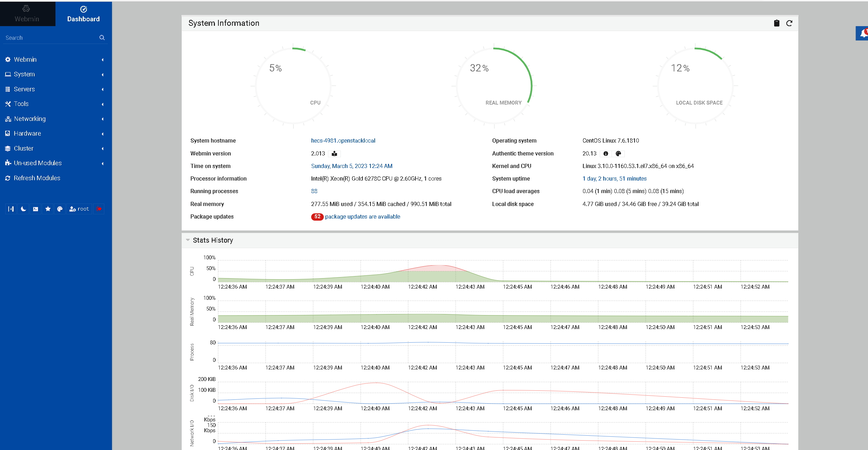Screen dimensions: 868x450
Task: Open theme configuration palette icon in sidebar
Action: point(60,209)
